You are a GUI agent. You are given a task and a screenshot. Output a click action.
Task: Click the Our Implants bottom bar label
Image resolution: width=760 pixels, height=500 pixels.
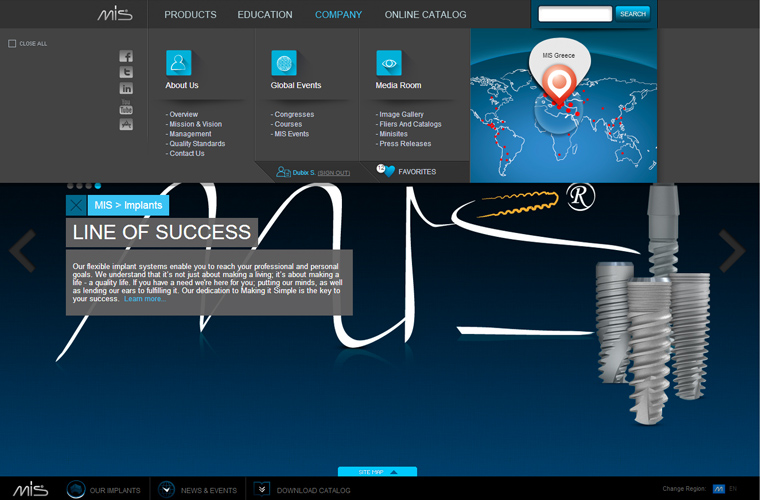pos(115,490)
